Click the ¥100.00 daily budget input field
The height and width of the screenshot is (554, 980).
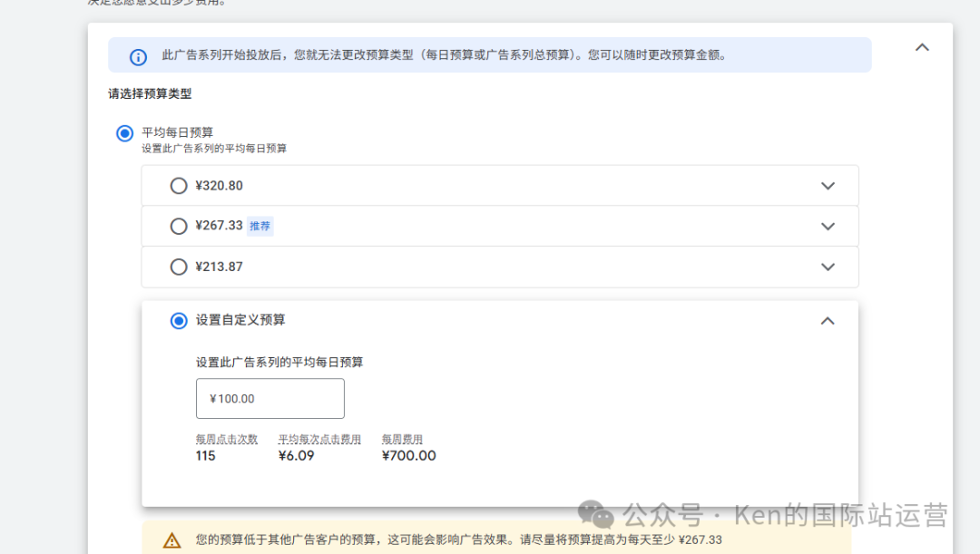pyautogui.click(x=270, y=398)
